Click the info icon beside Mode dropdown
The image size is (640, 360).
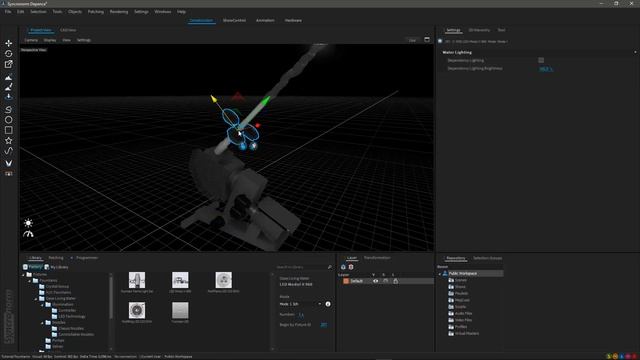(x=328, y=304)
